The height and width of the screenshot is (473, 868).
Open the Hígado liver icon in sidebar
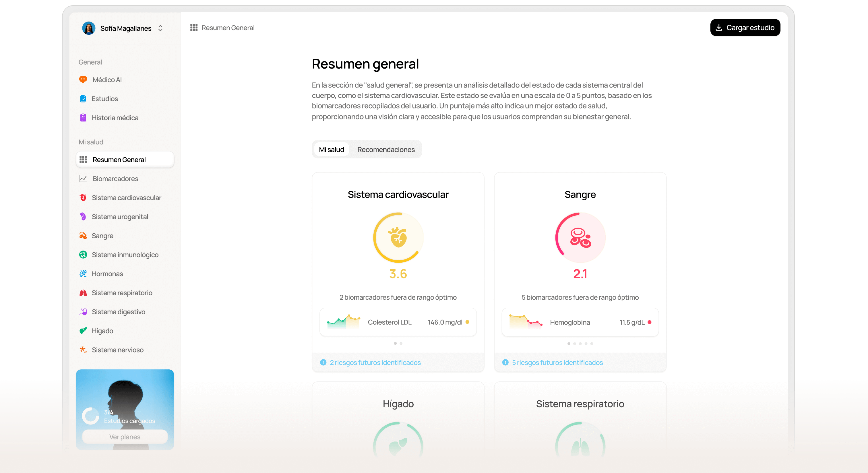point(83,331)
